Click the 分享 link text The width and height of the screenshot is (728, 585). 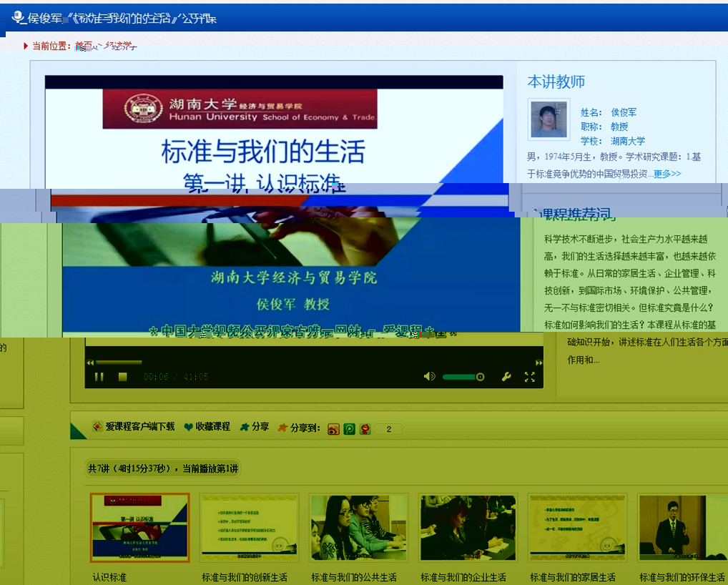tap(260, 427)
